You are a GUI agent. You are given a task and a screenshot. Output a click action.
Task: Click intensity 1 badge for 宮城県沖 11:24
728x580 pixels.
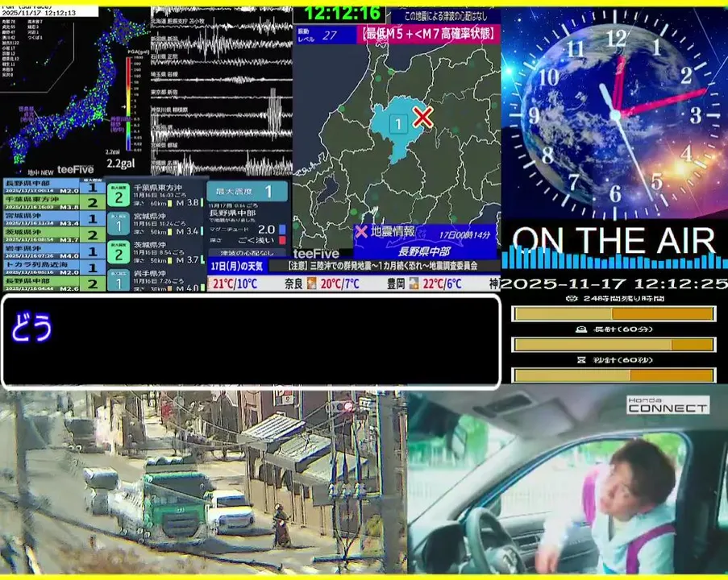pyautogui.click(x=119, y=225)
